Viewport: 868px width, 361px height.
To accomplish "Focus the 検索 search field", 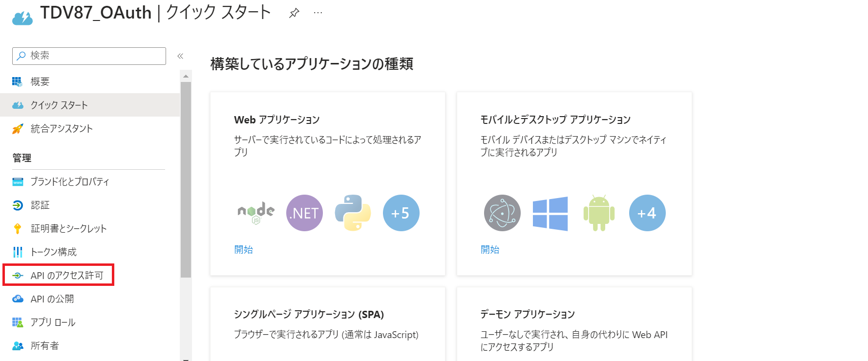I will click(x=89, y=56).
